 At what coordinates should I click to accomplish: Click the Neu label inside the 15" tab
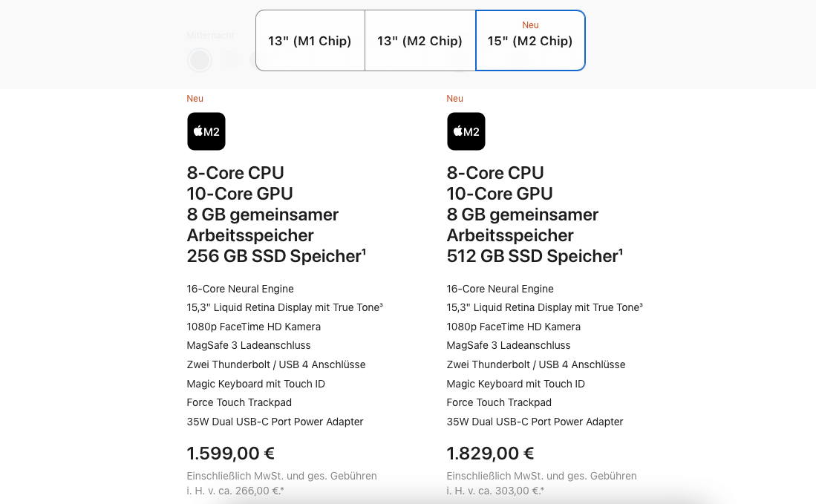click(530, 24)
